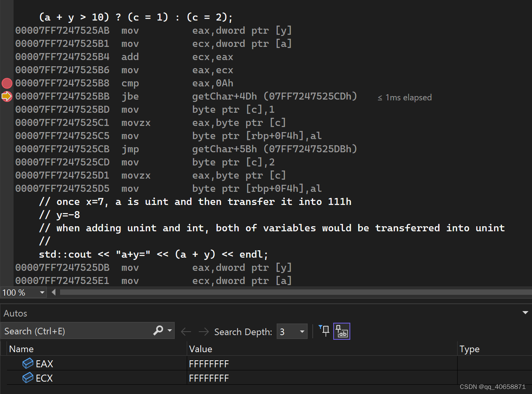
Task: Toggle the breakpoint at cmp eax,0Ah
Action: click(7, 83)
